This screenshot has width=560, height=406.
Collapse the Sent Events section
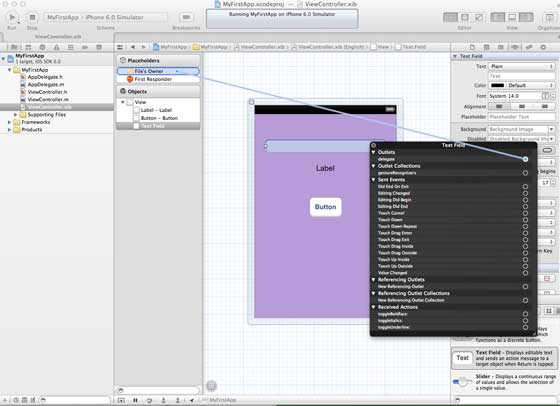[x=374, y=180]
